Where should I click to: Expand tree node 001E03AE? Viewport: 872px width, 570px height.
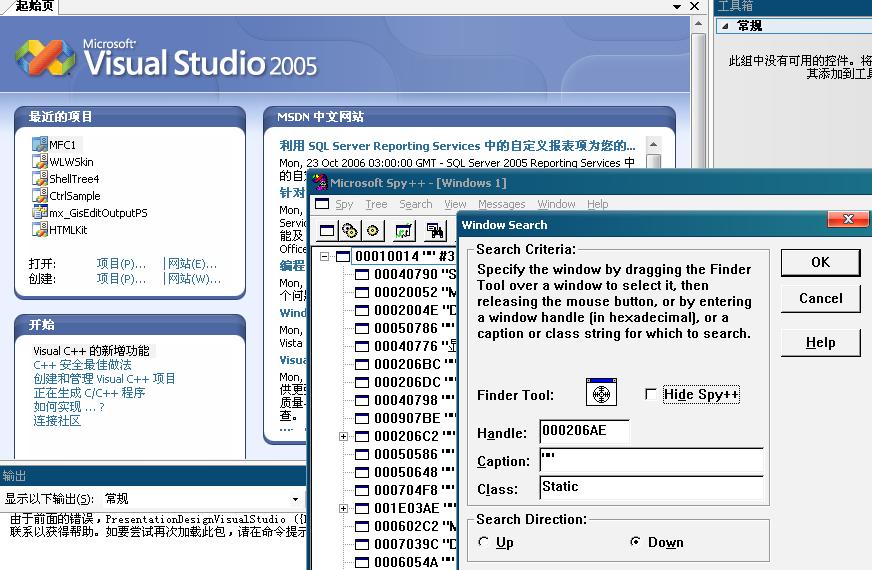(343, 508)
